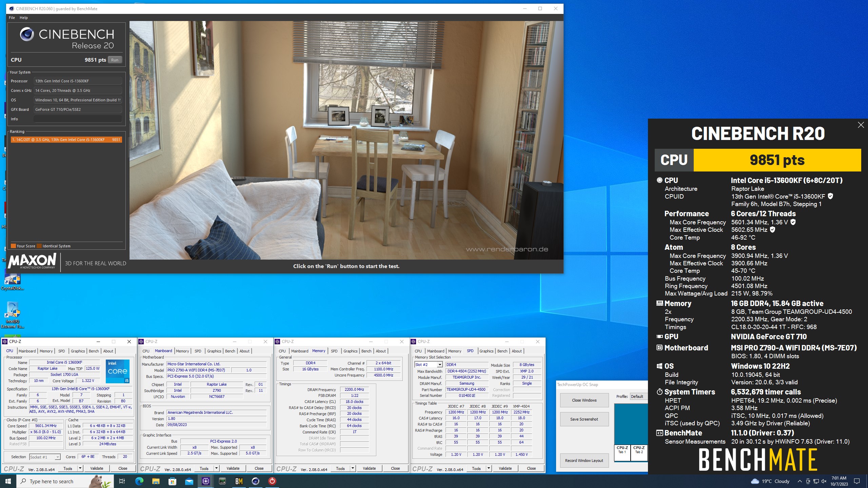Open Cinebench Help menu
The height and width of the screenshot is (488, 868).
pyautogui.click(x=24, y=18)
